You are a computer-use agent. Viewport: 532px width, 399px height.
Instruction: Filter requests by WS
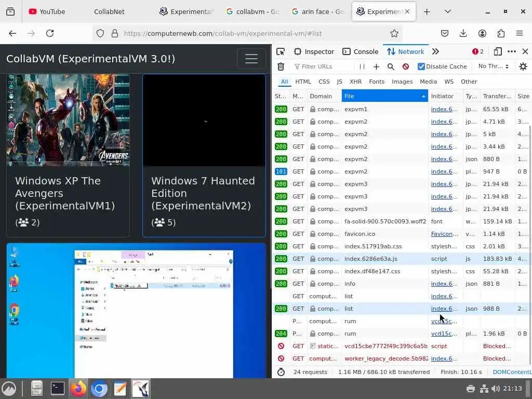(449, 82)
